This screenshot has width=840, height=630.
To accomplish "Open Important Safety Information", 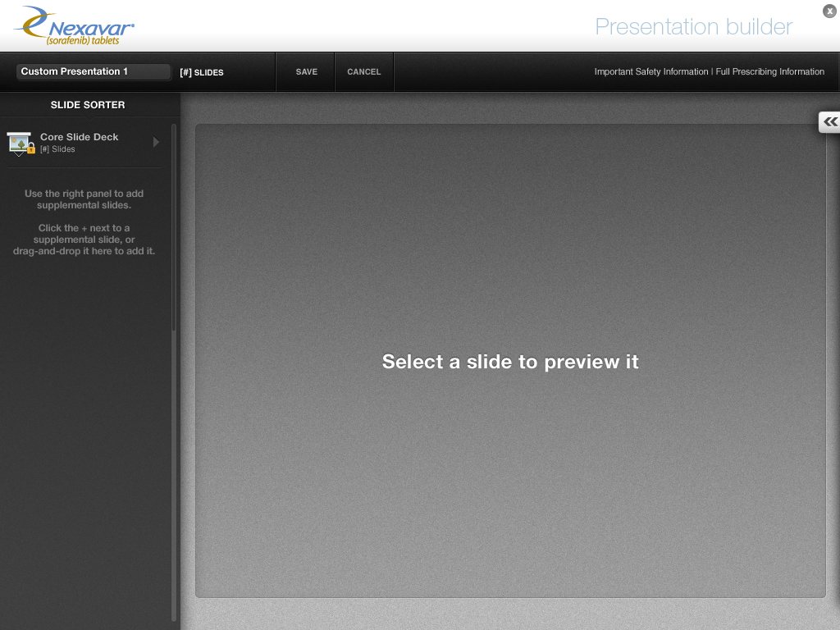I will click(x=651, y=72).
